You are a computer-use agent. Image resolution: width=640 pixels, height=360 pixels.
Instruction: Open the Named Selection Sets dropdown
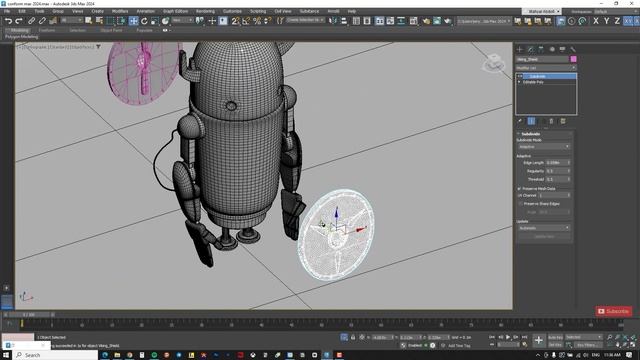click(305, 20)
